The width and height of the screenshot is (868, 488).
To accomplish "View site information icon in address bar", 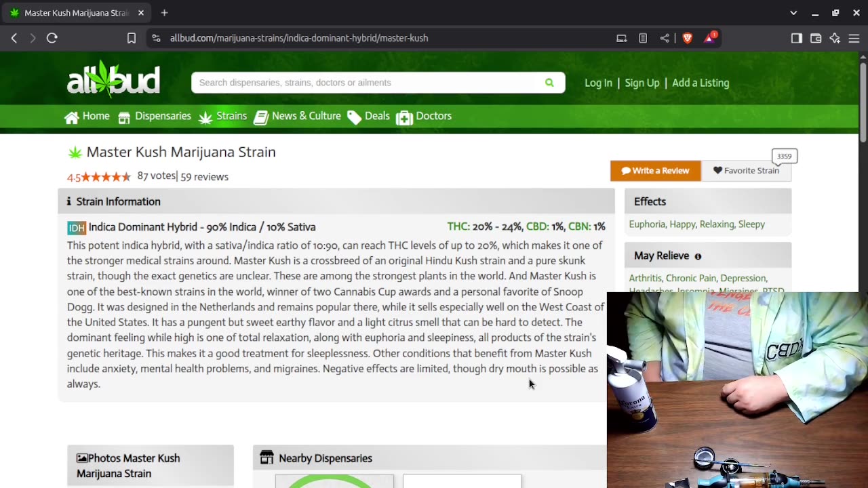I will [x=156, y=38].
